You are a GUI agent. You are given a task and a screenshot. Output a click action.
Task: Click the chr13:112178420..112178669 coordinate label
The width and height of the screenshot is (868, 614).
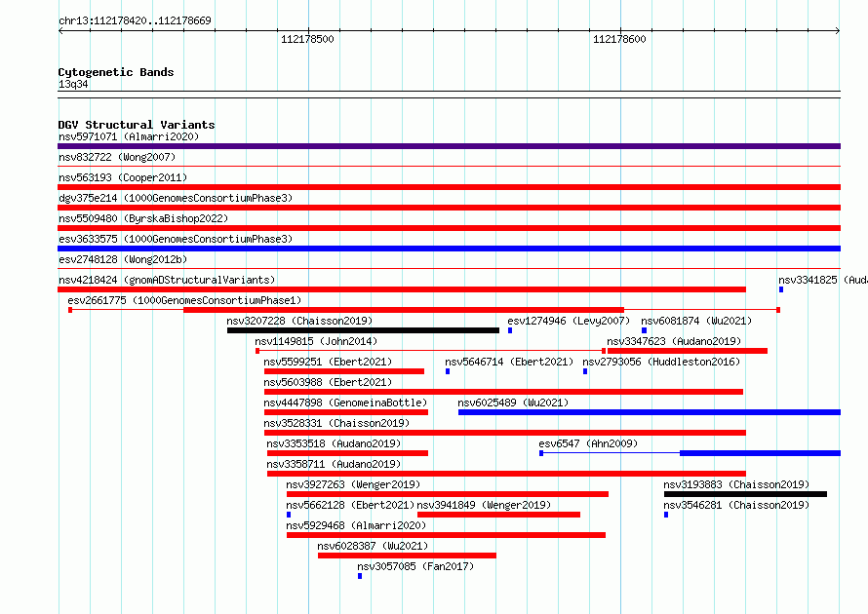pyautogui.click(x=135, y=20)
